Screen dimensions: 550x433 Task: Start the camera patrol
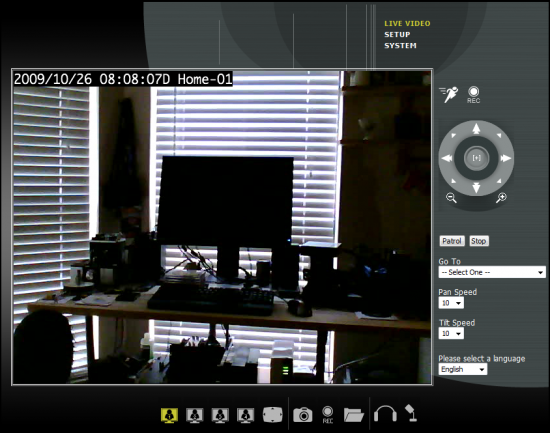(452, 241)
